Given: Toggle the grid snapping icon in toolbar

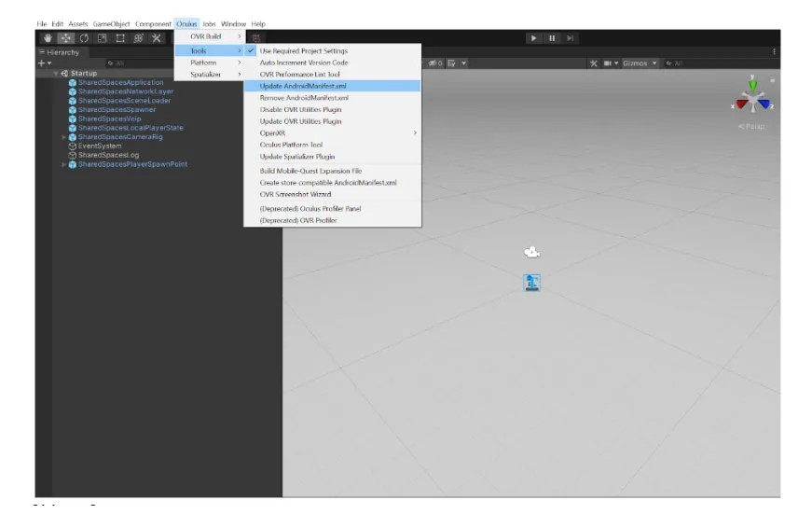Looking at the screenshot, I should click(x=255, y=38).
